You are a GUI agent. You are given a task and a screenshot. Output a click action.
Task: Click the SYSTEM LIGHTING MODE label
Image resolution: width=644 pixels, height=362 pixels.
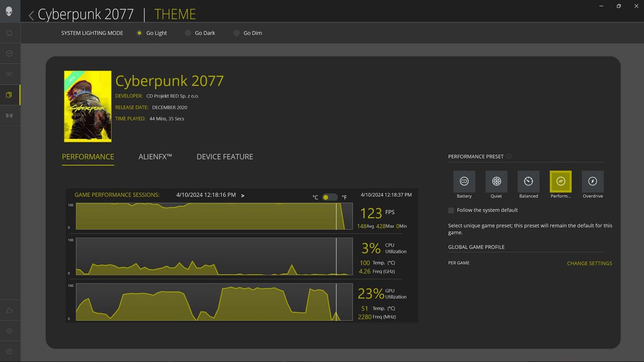tap(92, 33)
